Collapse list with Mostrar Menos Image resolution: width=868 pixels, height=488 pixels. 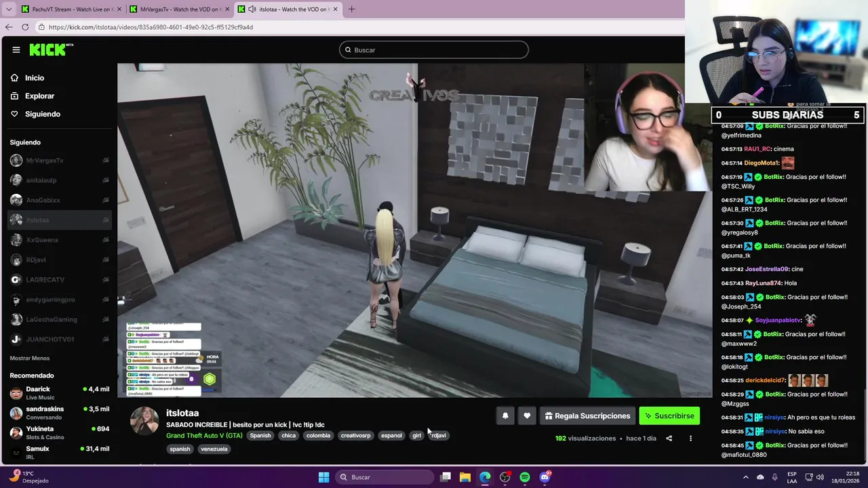point(30,359)
